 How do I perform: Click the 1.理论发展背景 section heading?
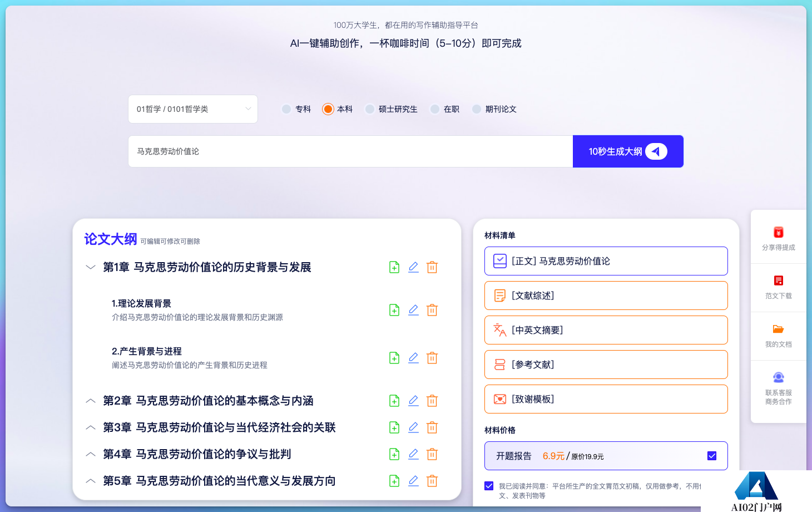141,303
